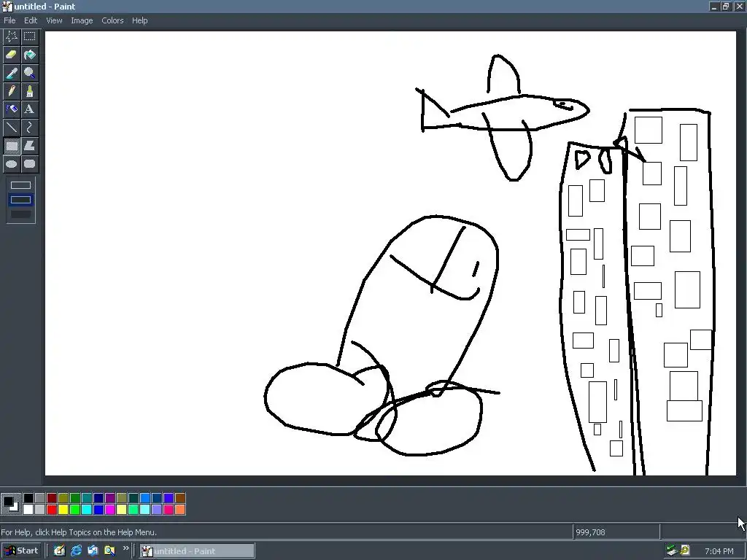Select the Text tool
This screenshot has height=560, width=747.
pos(29,109)
